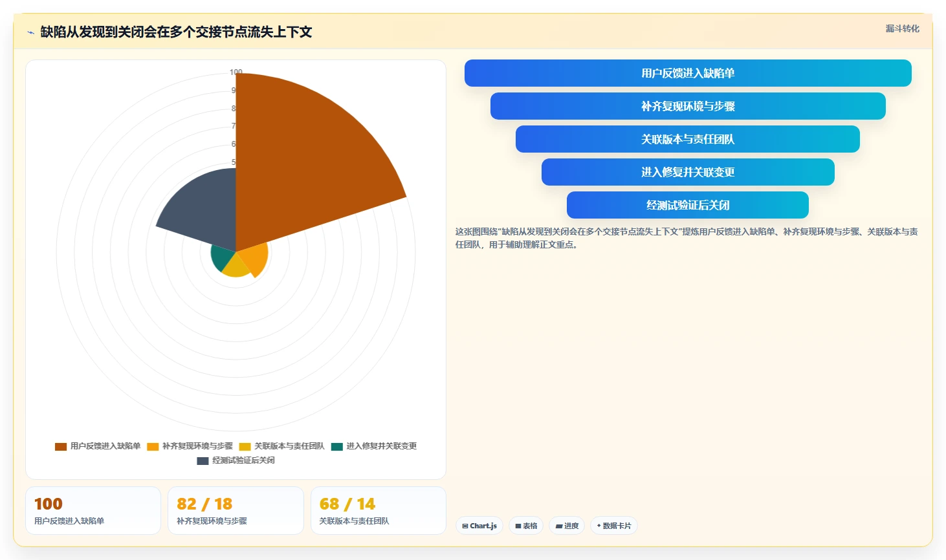Click the small teal polar chart segment
This screenshot has height=560, width=946.
tap(223, 257)
